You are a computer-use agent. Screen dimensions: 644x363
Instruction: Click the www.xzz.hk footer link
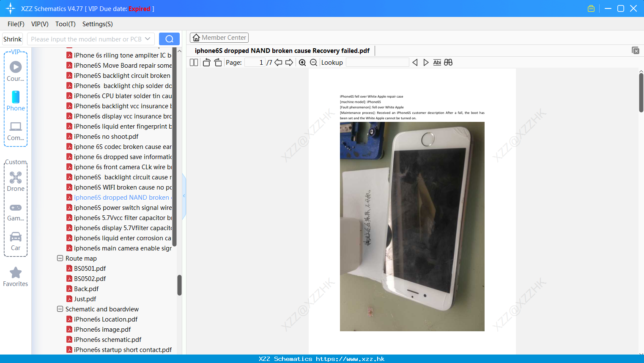click(350, 359)
